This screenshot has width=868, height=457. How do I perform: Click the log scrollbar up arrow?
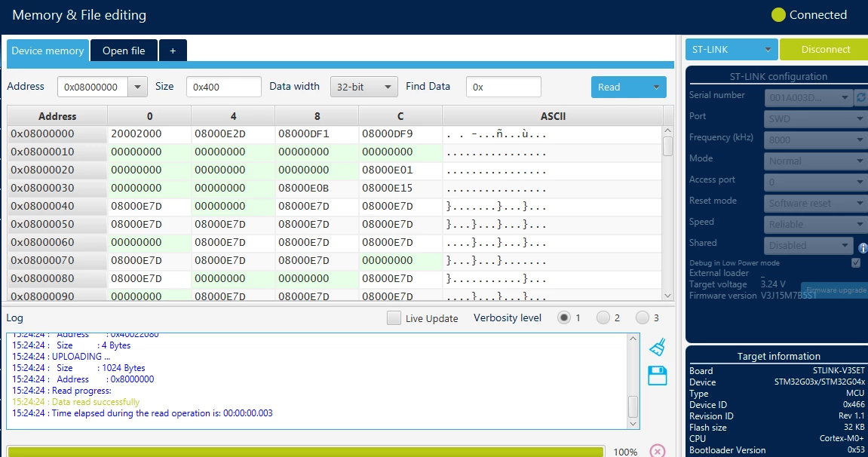point(633,338)
